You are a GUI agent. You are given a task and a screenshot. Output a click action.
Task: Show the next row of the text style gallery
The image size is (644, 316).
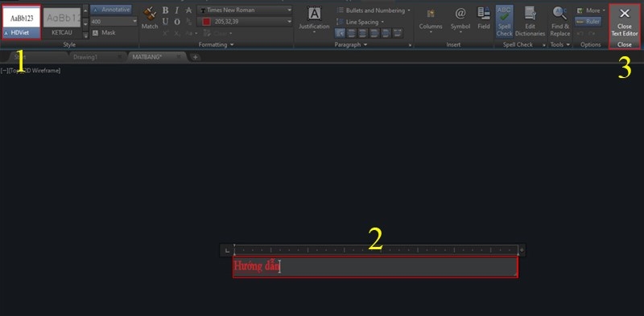[85, 24]
